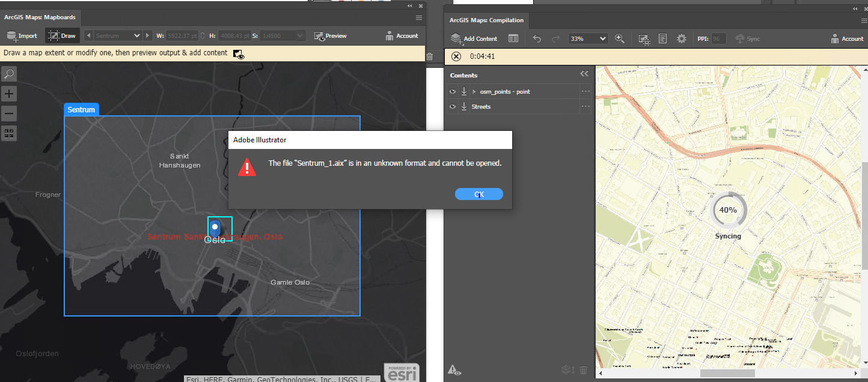The height and width of the screenshot is (382, 868).
Task: Click OK on the unknown format warning
Action: click(479, 193)
